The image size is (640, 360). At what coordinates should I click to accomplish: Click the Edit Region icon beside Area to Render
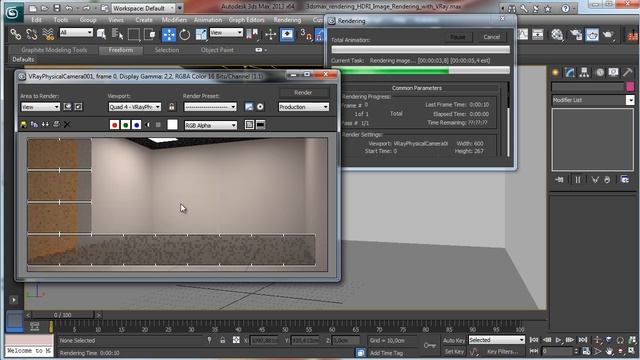pyautogui.click(x=67, y=107)
